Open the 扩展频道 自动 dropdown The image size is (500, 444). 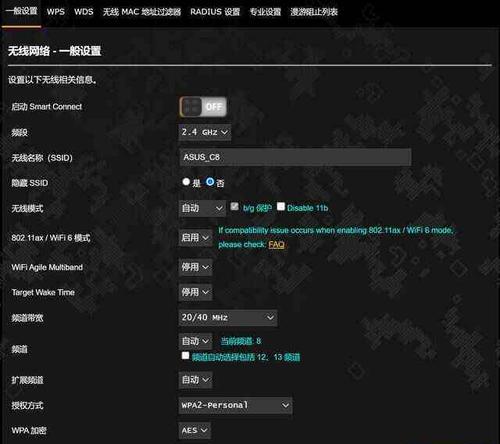pos(195,380)
